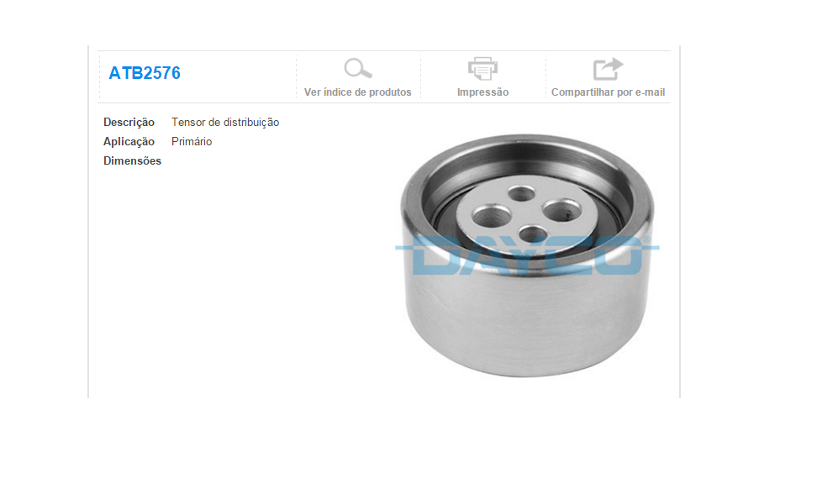Click the printer icon
This screenshot has height=504, width=838.
482,69
